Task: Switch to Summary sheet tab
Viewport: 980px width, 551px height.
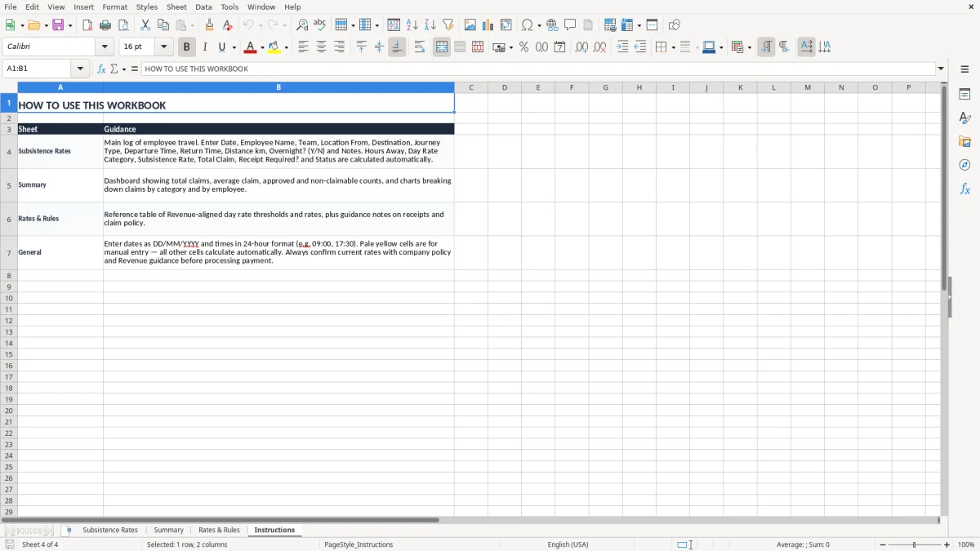Action: pos(169,531)
